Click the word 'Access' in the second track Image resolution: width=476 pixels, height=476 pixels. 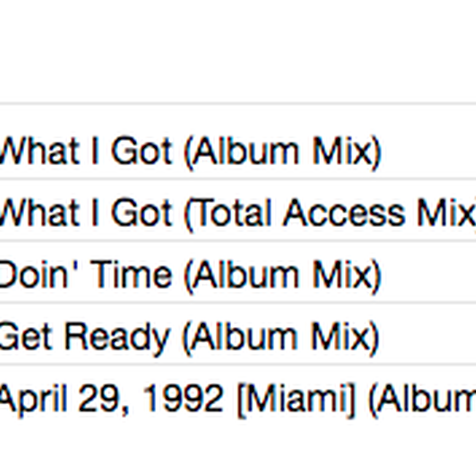(x=344, y=212)
